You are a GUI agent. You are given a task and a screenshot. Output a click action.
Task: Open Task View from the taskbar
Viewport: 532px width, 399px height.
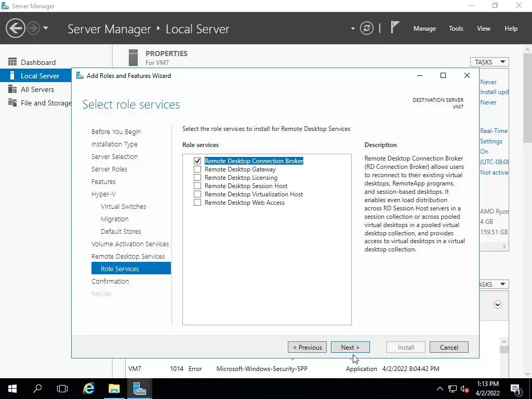(x=62, y=389)
